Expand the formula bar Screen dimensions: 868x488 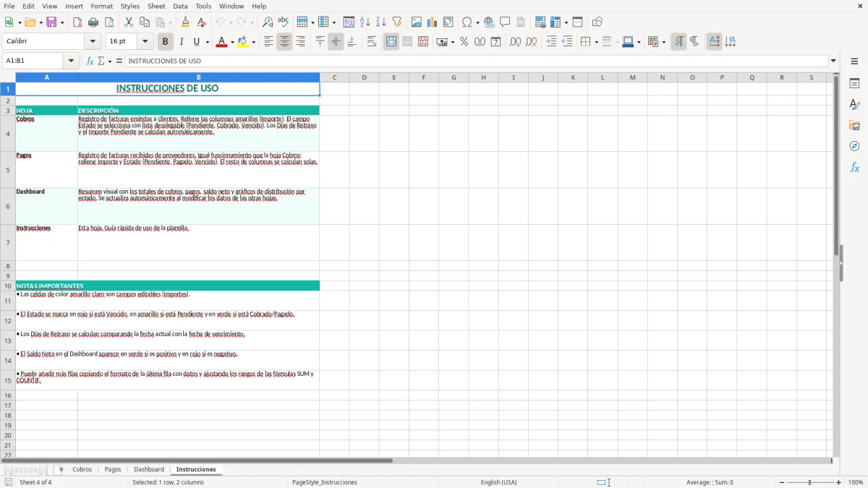(833, 61)
